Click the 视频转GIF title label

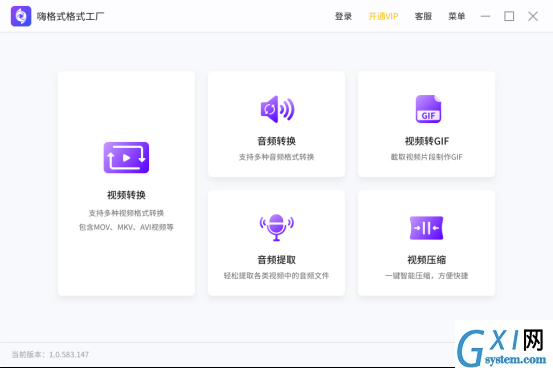[x=427, y=141]
